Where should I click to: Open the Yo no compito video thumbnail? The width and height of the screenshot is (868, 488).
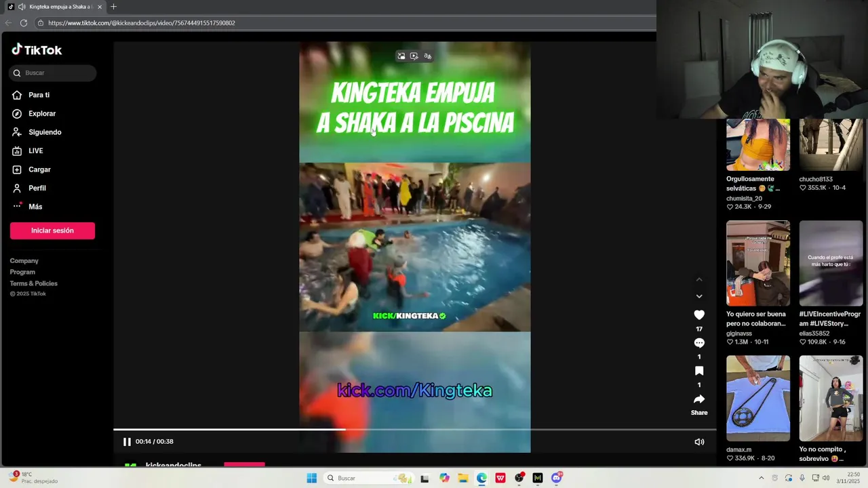click(x=831, y=399)
